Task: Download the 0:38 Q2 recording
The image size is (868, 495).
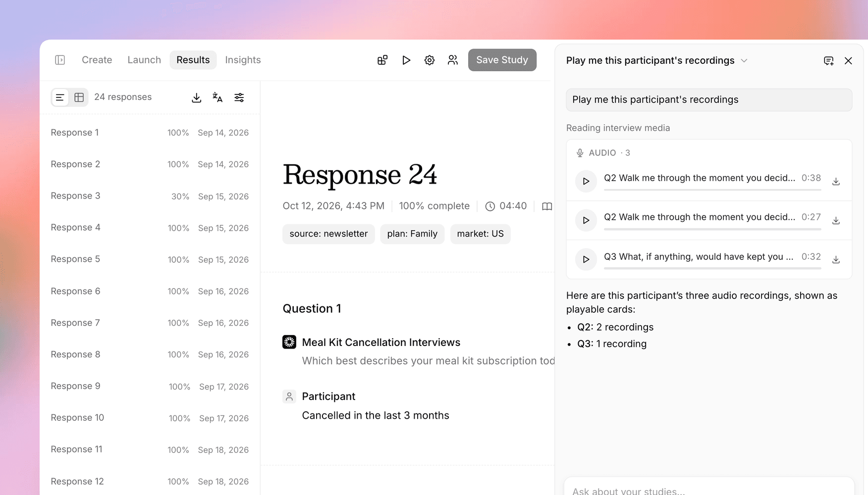Action: coord(836,182)
